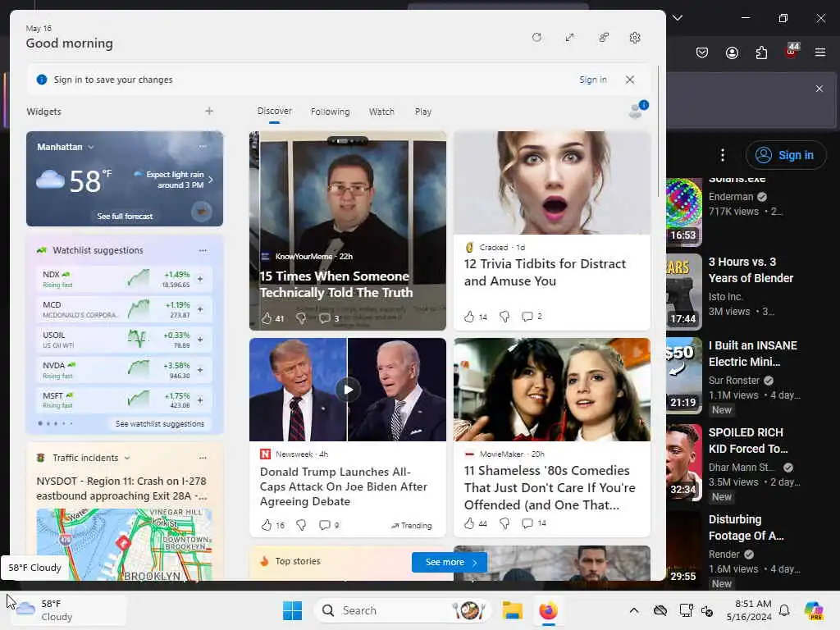Open the notification bell in taskbar
Screen dimensions: 840x630
(x=784, y=610)
